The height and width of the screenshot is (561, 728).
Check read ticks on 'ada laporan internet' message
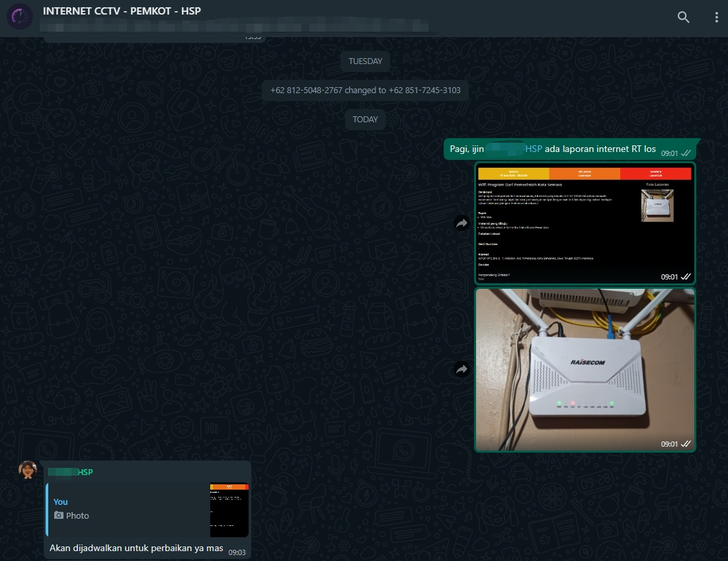coord(686,153)
